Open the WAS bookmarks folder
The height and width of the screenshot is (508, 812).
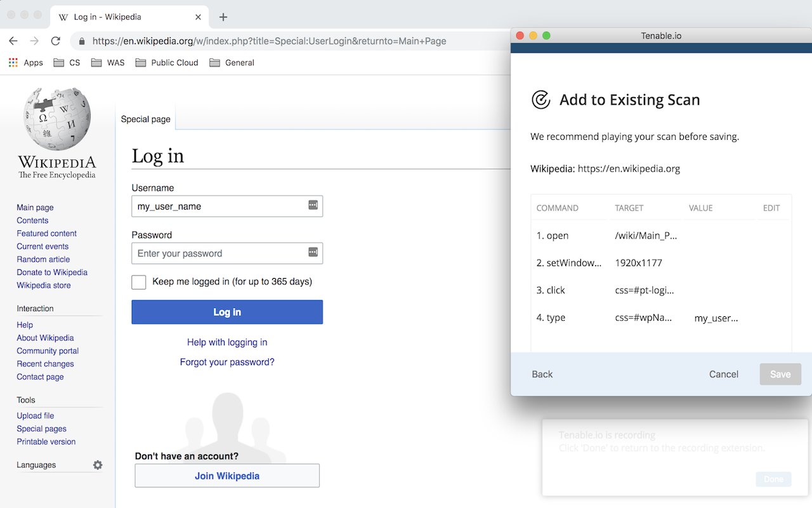point(108,62)
